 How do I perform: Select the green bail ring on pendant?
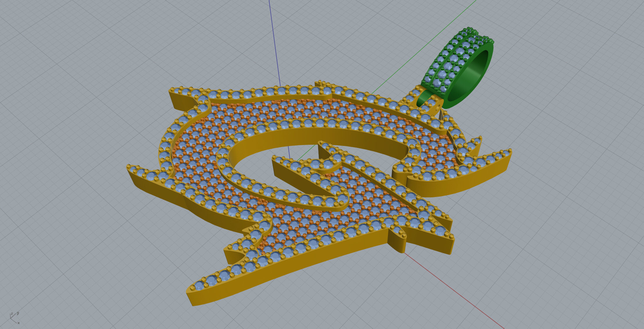click(457, 68)
